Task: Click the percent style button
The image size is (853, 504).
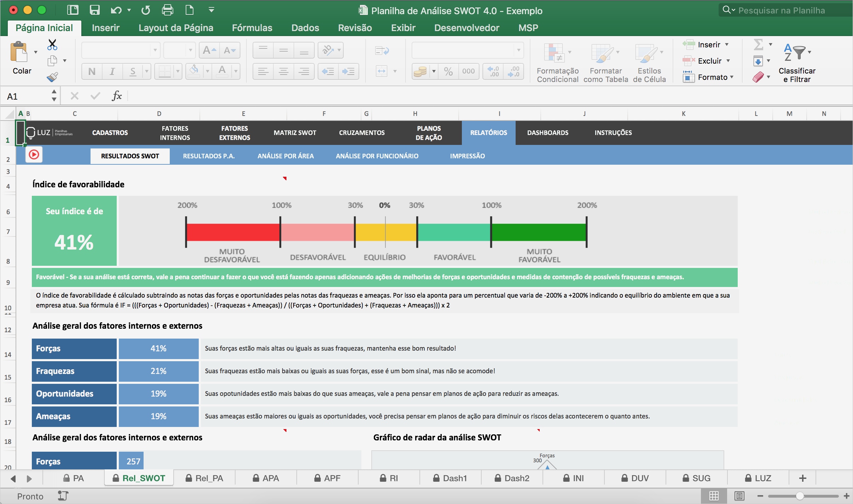Action: click(x=448, y=71)
